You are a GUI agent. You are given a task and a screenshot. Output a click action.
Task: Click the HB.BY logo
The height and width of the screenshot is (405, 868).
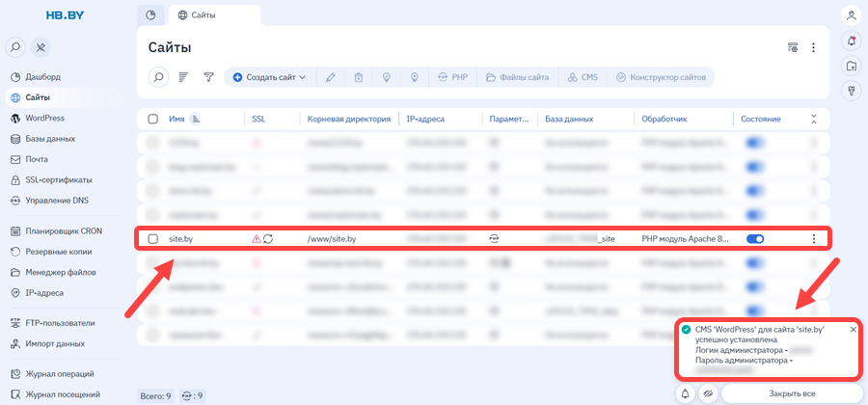(65, 16)
